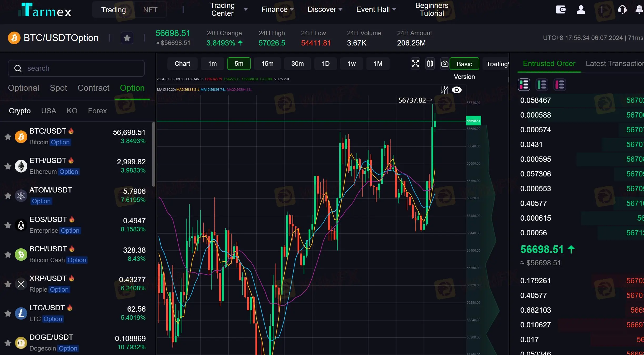Open the Latest Transaction tab
Viewport: 644px width, 355px height.
(614, 64)
